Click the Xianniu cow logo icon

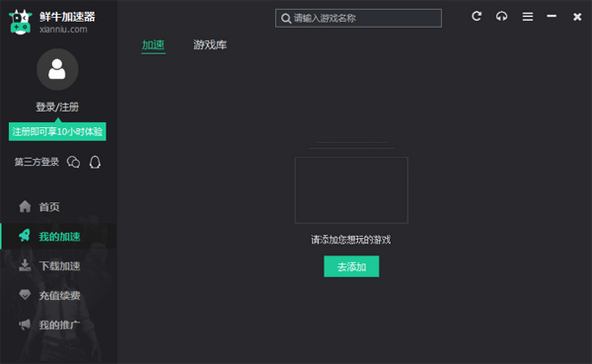pyautogui.click(x=20, y=22)
